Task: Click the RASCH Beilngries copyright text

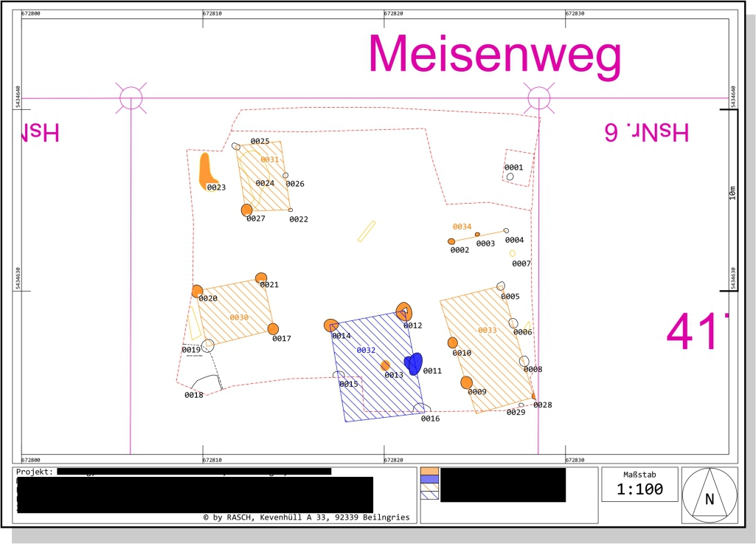Action: tap(307, 517)
